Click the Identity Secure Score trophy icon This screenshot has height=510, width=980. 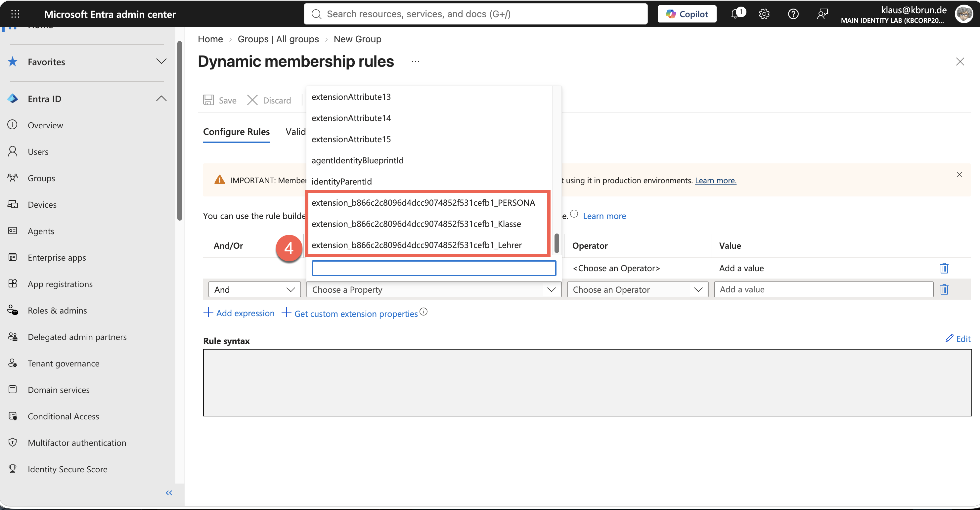click(x=13, y=469)
